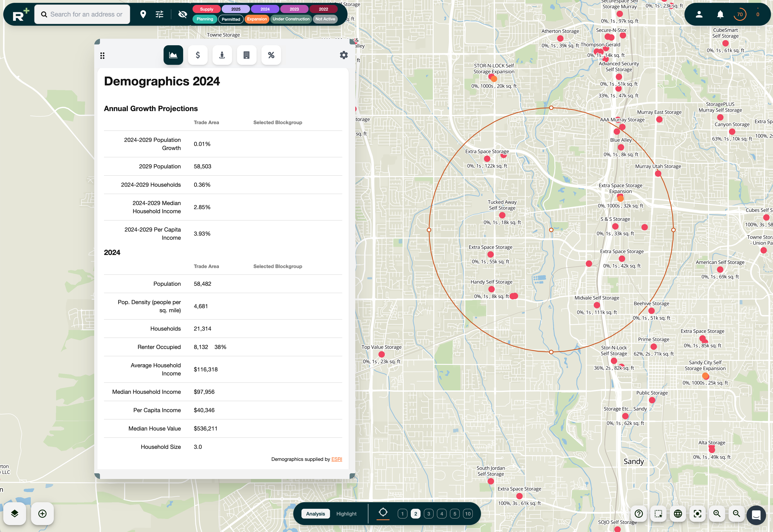Switch to the Highlight tab
Image resolution: width=773 pixels, height=532 pixels.
click(x=347, y=514)
